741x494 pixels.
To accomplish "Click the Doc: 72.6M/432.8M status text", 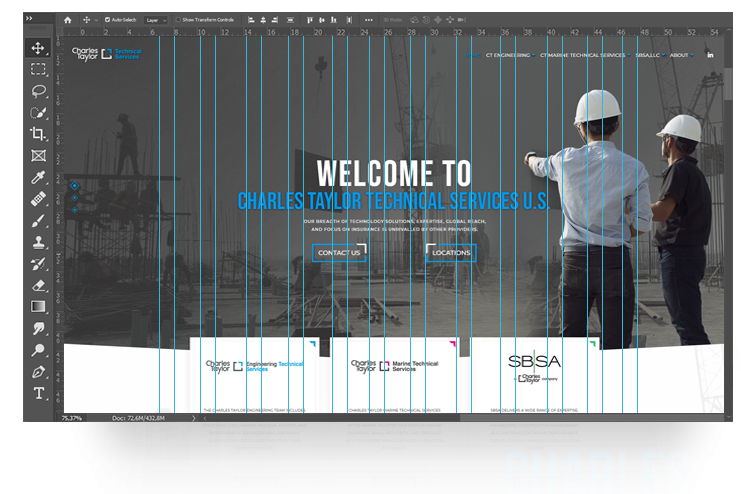I will tap(138, 418).
